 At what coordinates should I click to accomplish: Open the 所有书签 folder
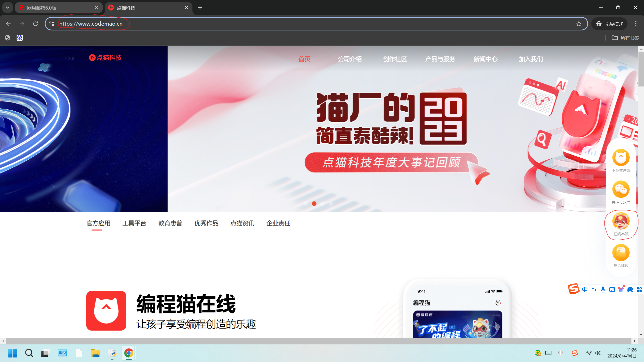tap(625, 38)
